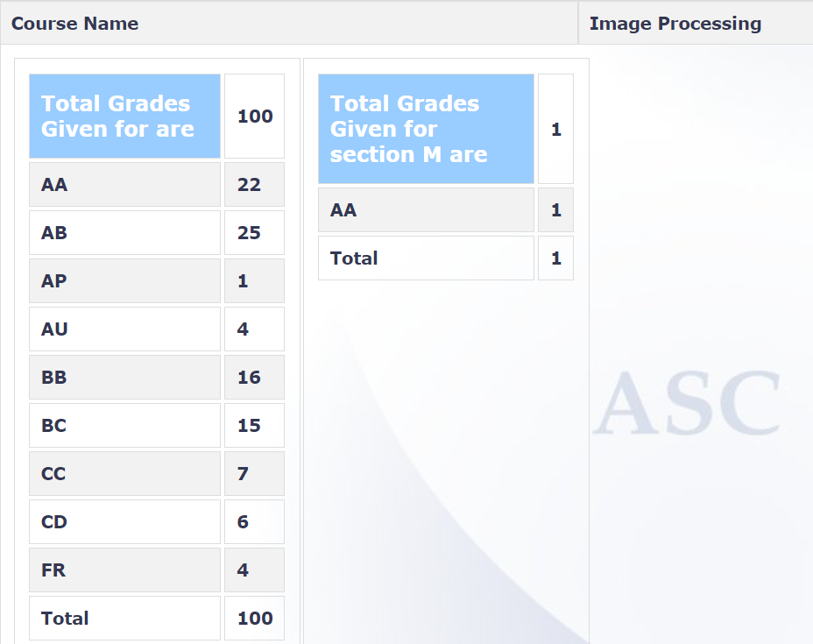The image size is (813, 644).
Task: Select the AA grade row
Action: [124, 185]
